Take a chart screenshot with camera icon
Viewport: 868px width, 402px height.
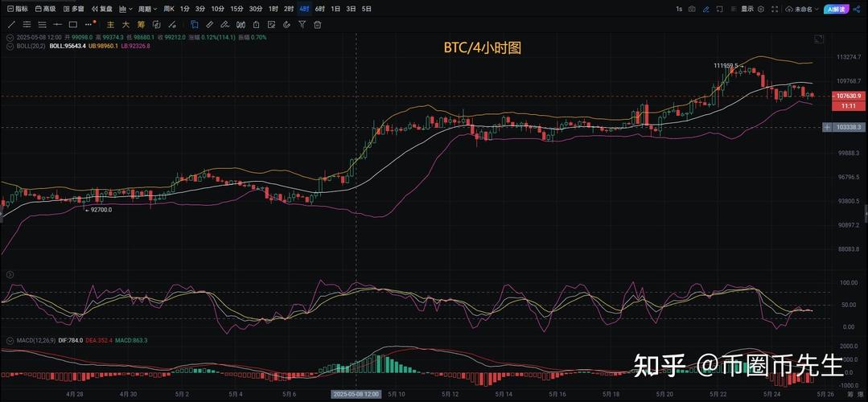692,9
